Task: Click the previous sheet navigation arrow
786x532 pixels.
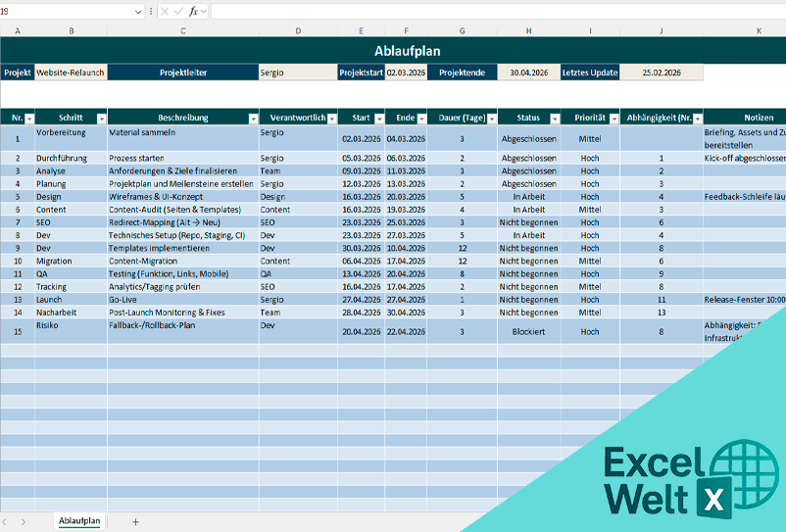Action: tap(5, 522)
